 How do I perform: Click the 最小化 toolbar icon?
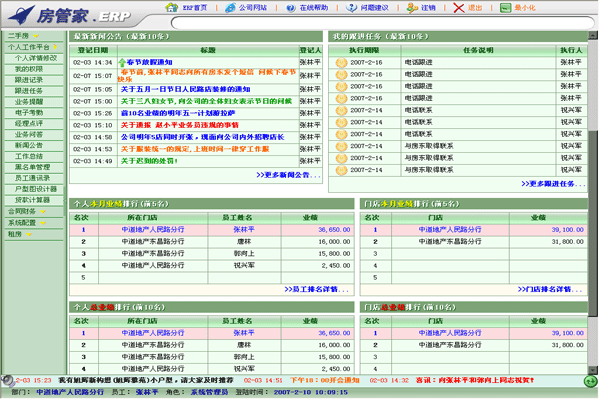coord(506,8)
